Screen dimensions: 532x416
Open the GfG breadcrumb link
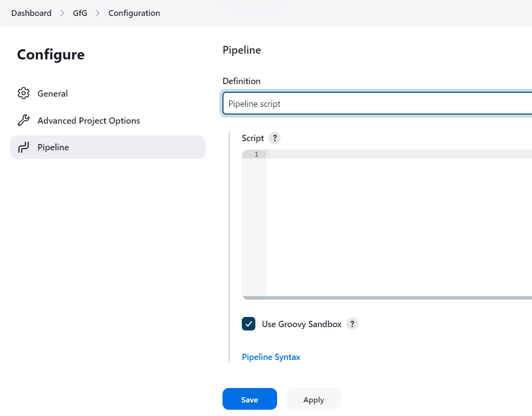(80, 13)
